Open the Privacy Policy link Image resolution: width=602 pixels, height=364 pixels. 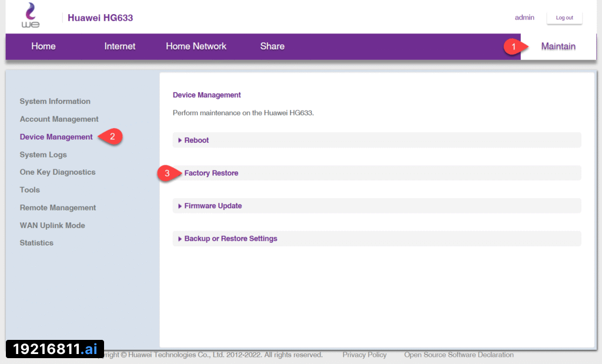coord(364,355)
